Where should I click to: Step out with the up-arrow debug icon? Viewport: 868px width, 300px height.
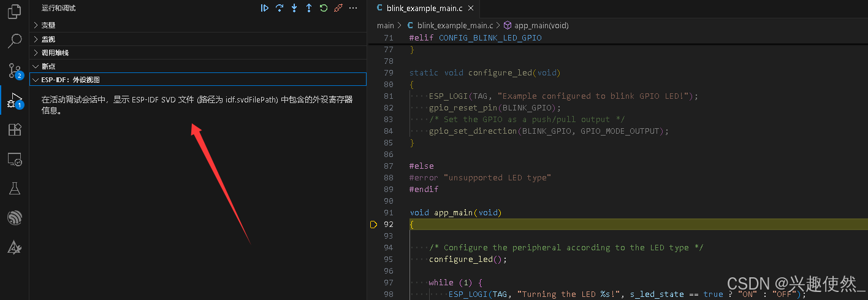[309, 8]
